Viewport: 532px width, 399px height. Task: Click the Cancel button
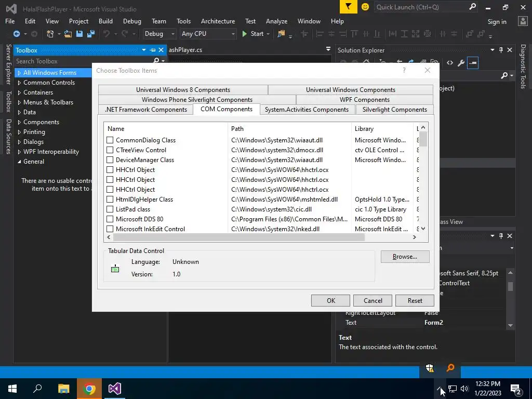(373, 301)
